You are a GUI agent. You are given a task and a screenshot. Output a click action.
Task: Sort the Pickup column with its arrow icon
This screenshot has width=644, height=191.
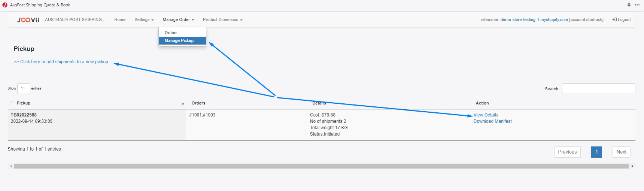click(12, 103)
